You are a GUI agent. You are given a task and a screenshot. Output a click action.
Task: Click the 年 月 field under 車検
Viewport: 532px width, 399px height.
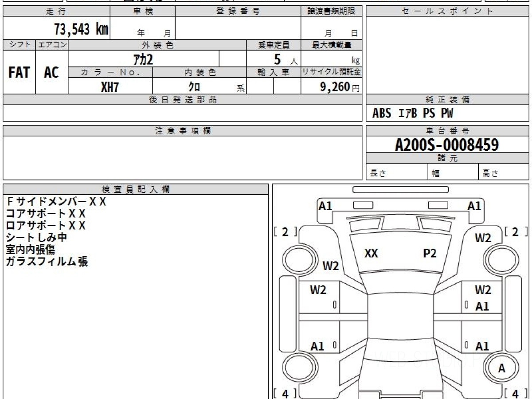(x=143, y=28)
